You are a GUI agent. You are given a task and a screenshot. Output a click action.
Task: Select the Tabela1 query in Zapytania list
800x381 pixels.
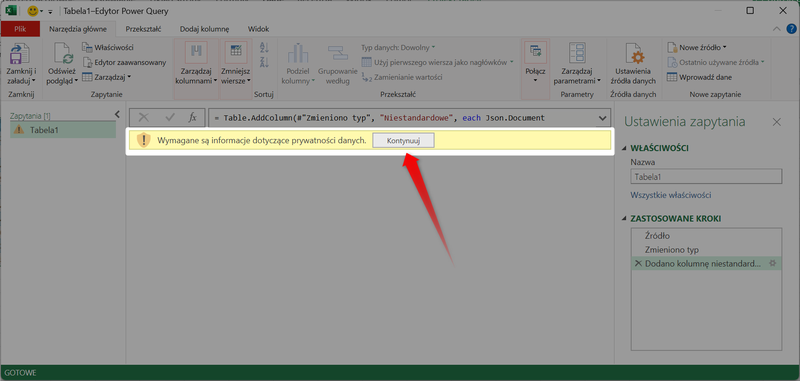tap(63, 130)
